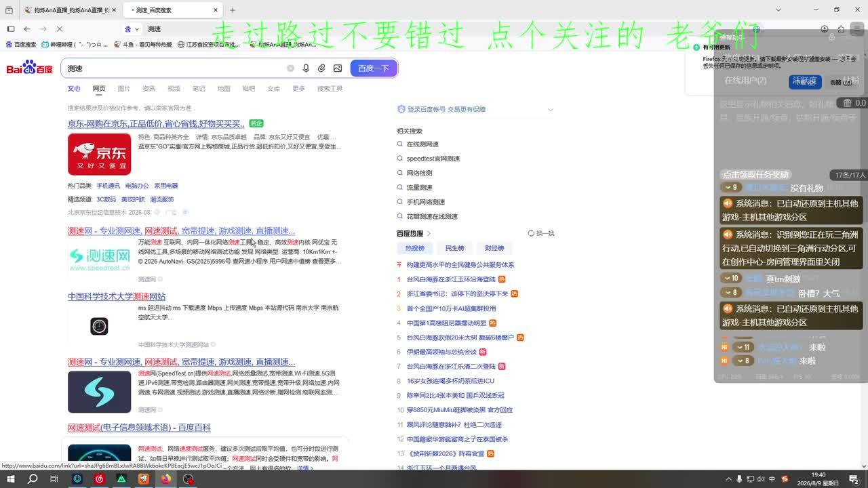This screenshot has height=488, width=868.
Task: Open hot topic 台风白海豚在浙江玉环沿海登陆
Action: [x=451, y=279]
